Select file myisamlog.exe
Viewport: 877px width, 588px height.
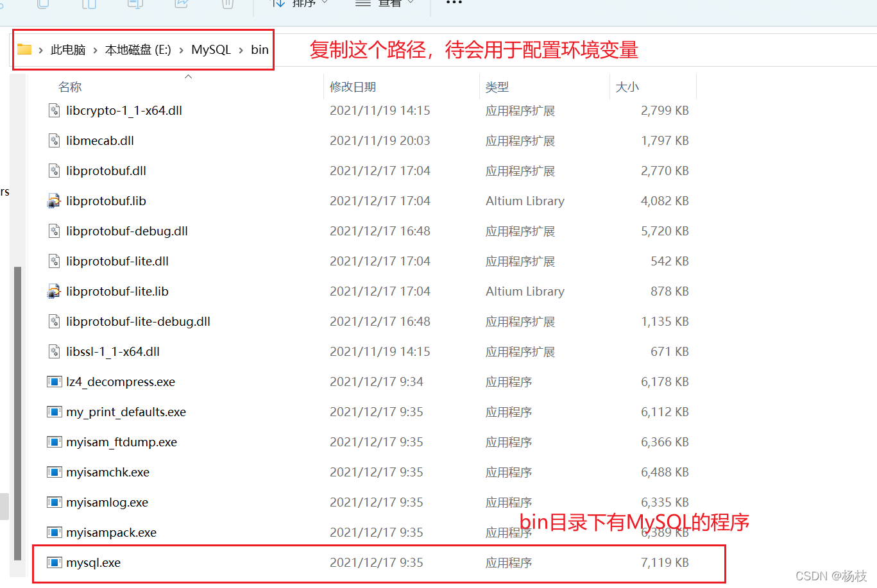[x=107, y=503]
